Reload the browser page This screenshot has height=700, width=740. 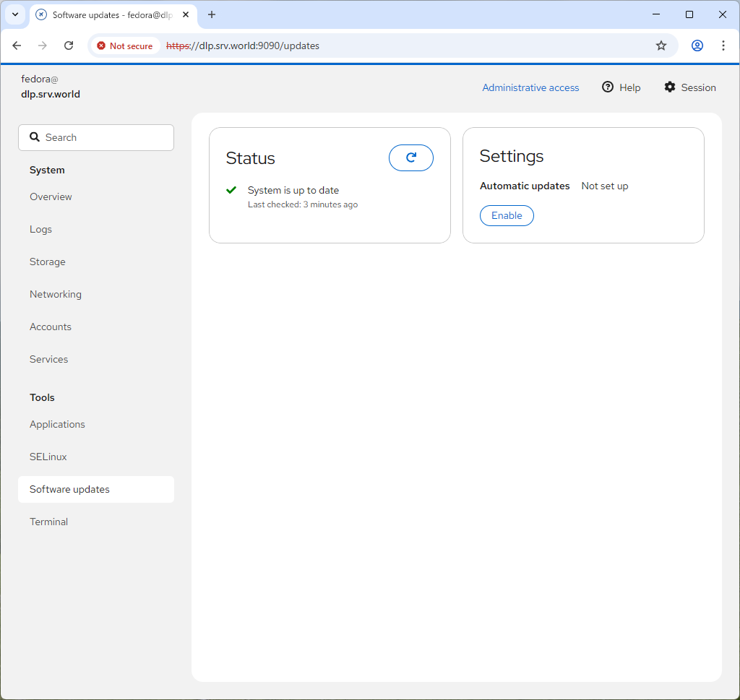point(69,46)
